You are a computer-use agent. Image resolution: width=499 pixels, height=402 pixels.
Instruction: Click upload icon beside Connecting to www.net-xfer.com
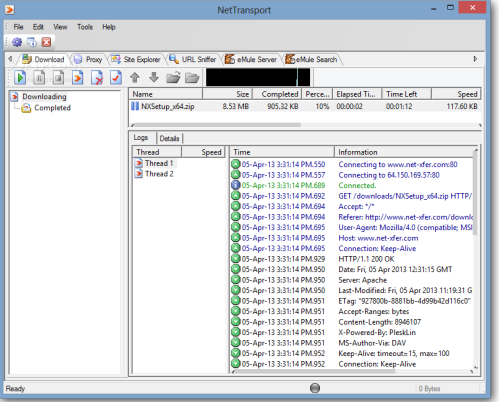(236, 164)
